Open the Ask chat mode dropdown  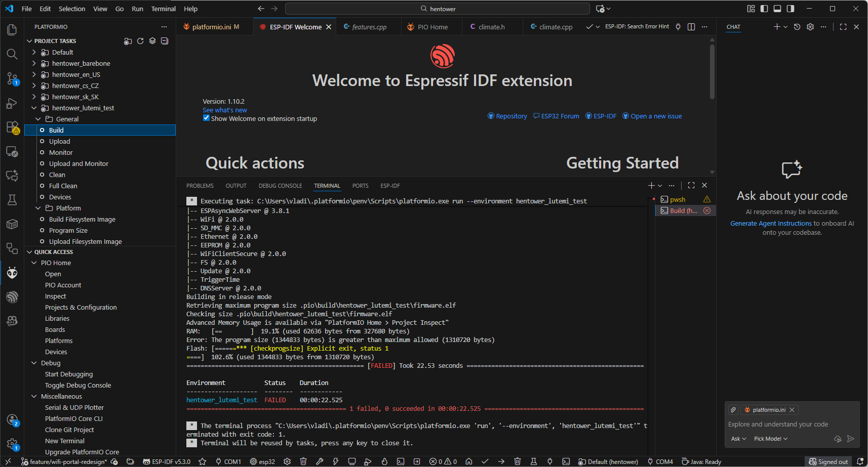[x=738, y=439]
